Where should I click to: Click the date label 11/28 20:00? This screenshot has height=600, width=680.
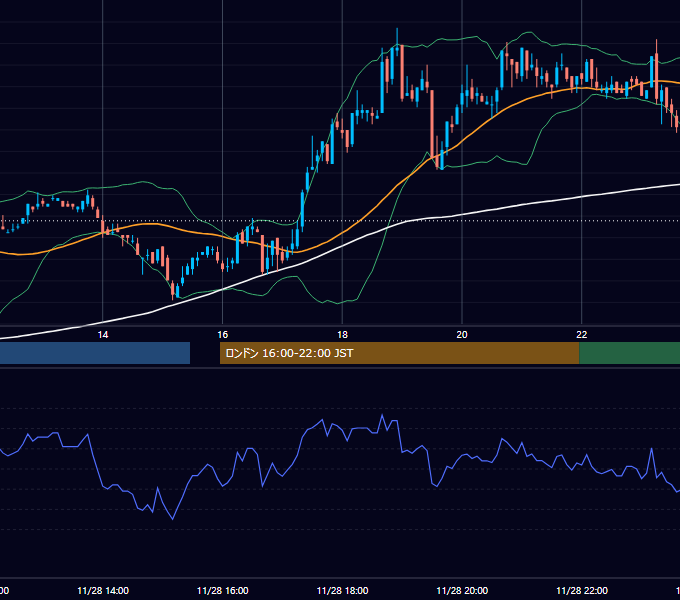462,590
